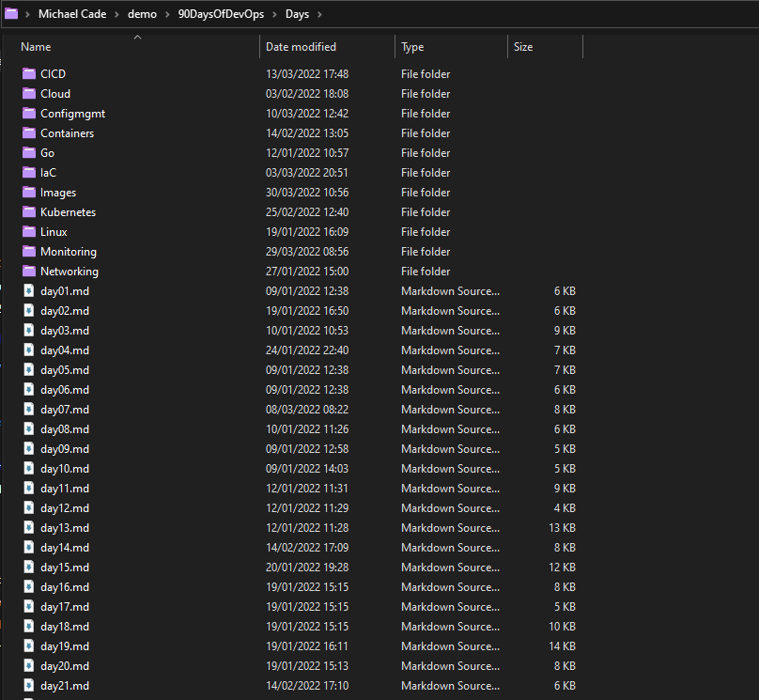The height and width of the screenshot is (700, 759).
Task: Click the Days breadcrumb segment
Action: click(x=297, y=14)
